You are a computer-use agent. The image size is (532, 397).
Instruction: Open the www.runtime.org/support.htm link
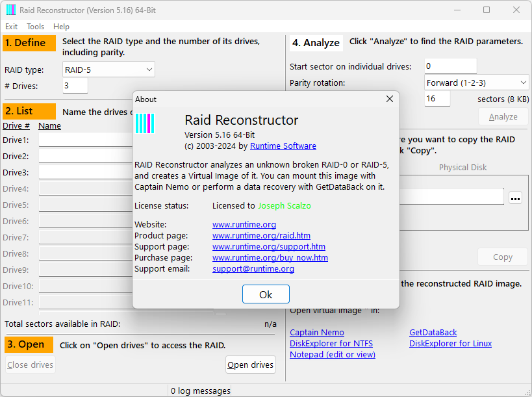pos(269,247)
